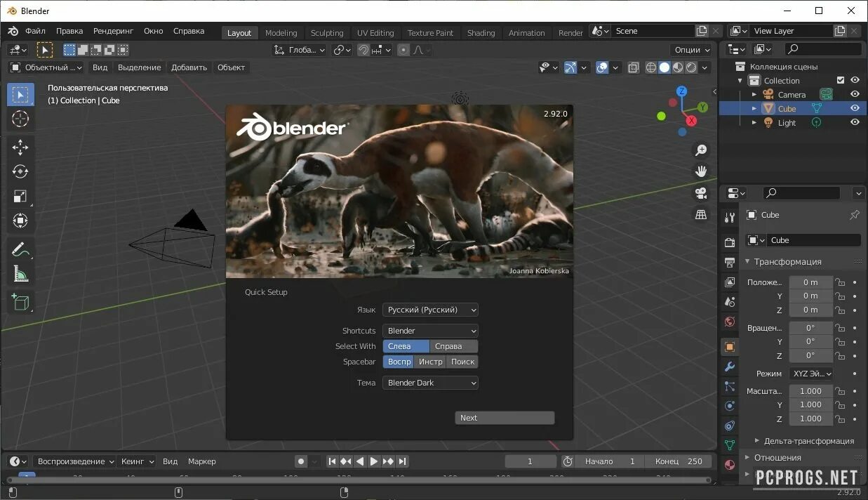868x500 pixels.
Task: Jump to the end frame button
Action: (x=402, y=461)
